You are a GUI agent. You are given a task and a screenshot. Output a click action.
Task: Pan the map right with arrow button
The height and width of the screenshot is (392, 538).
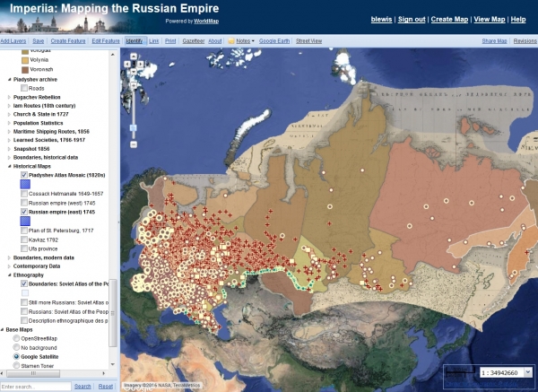click(x=141, y=64)
